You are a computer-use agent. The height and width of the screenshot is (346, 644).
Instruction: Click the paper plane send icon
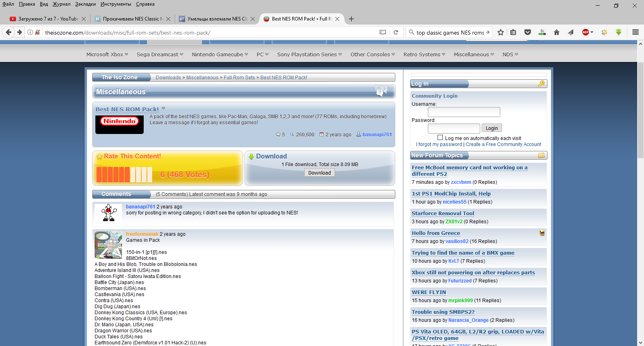point(571,32)
